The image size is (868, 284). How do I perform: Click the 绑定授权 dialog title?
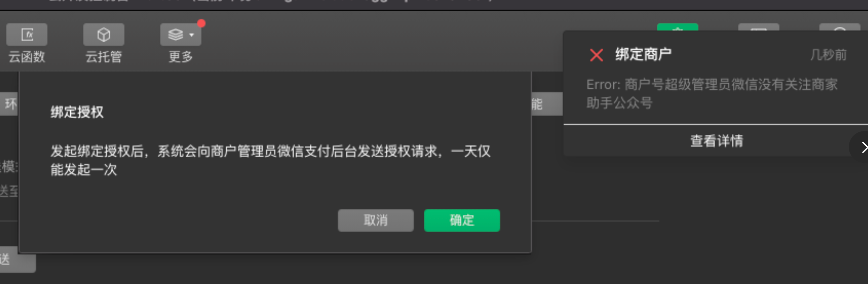point(77,112)
